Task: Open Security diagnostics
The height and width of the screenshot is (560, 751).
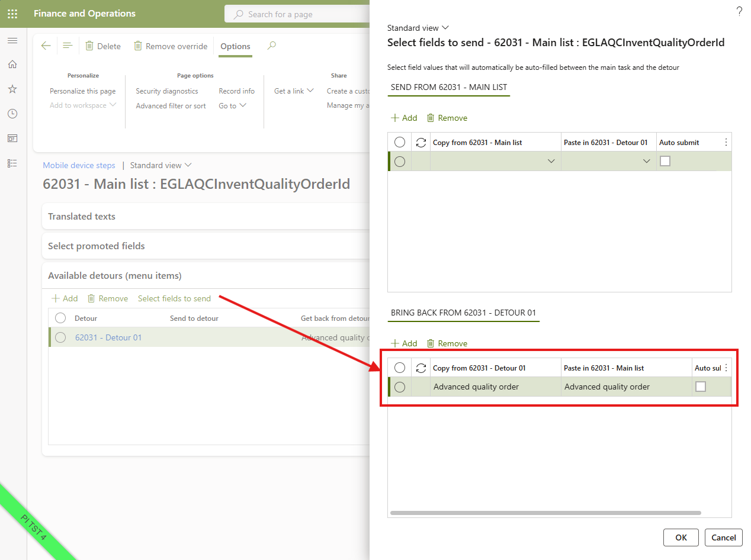Action: pyautogui.click(x=167, y=91)
